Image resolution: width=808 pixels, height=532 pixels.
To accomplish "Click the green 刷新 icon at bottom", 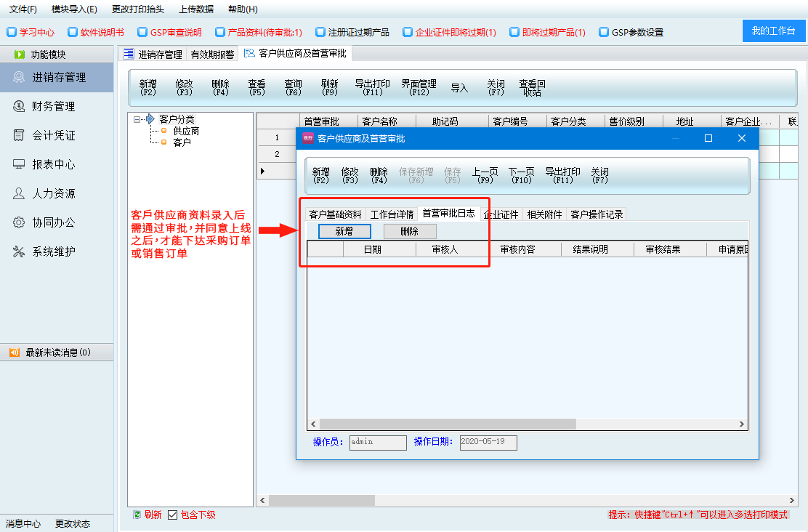I will tap(137, 515).
